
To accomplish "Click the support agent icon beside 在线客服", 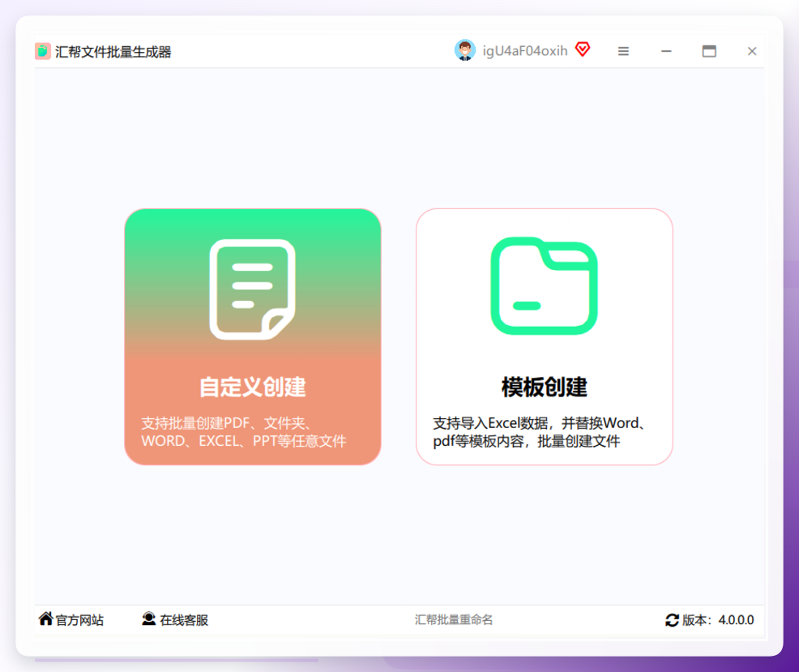I will pos(149,618).
